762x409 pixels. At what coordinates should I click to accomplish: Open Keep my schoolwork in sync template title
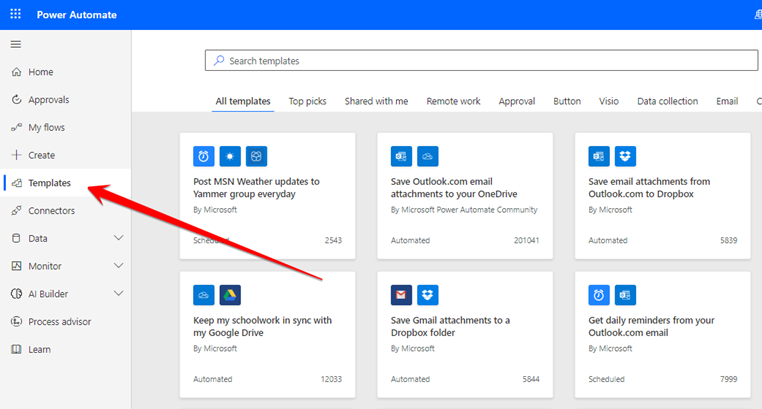(262, 326)
